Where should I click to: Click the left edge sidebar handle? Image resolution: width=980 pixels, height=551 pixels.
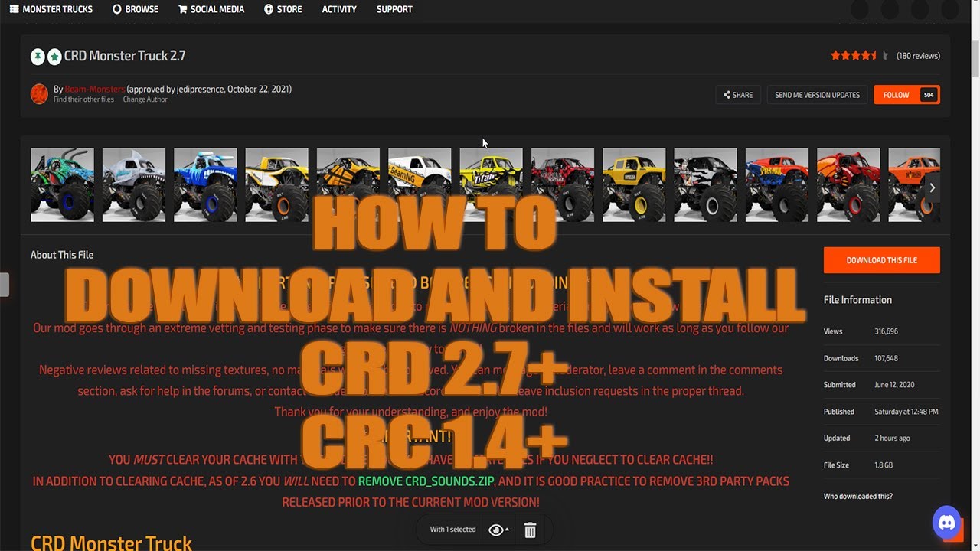(x=4, y=285)
